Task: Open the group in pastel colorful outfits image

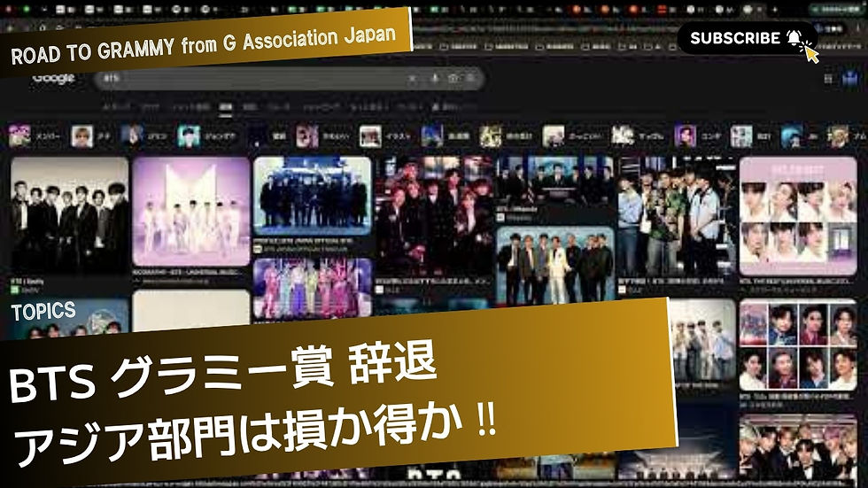Action: [x=312, y=289]
